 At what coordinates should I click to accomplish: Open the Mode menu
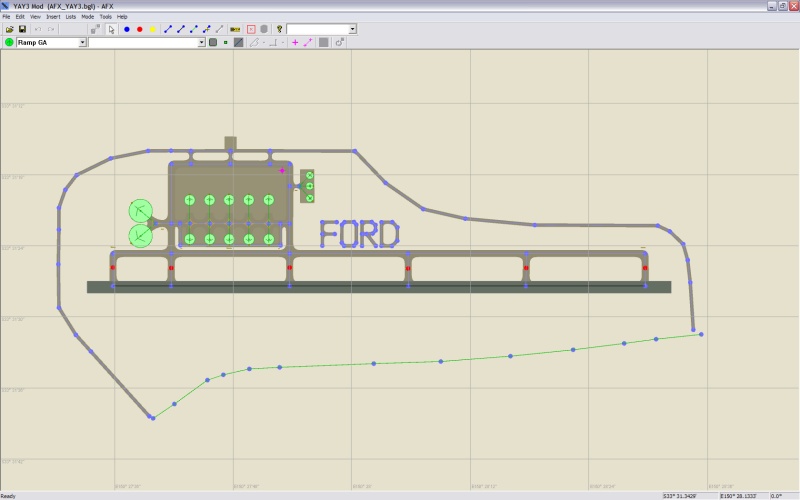point(87,16)
